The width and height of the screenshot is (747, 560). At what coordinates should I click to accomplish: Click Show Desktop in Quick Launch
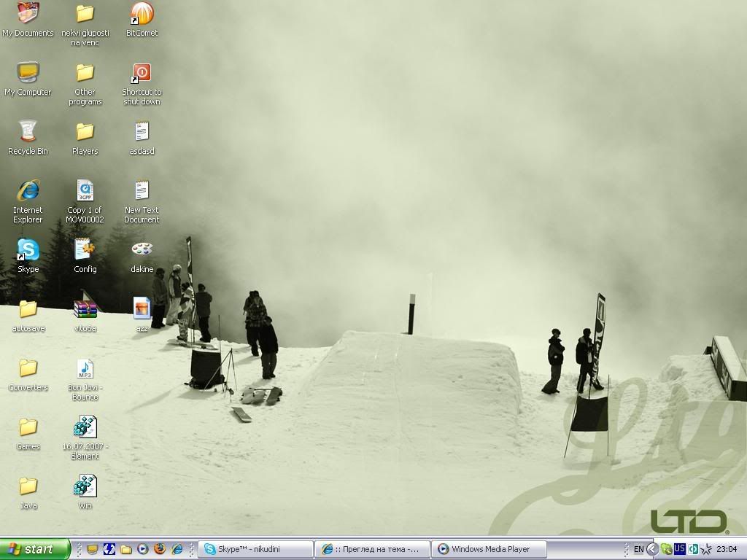tap(92, 549)
